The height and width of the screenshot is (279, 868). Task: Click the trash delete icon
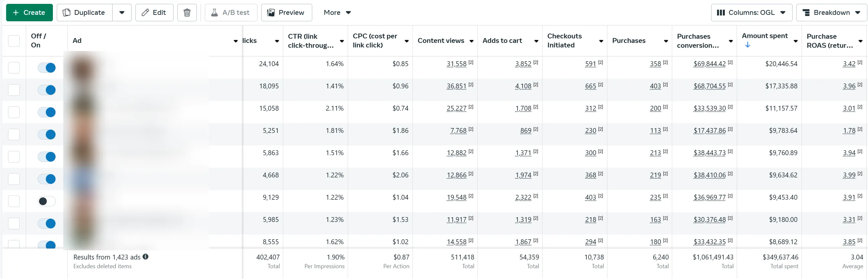tap(187, 13)
